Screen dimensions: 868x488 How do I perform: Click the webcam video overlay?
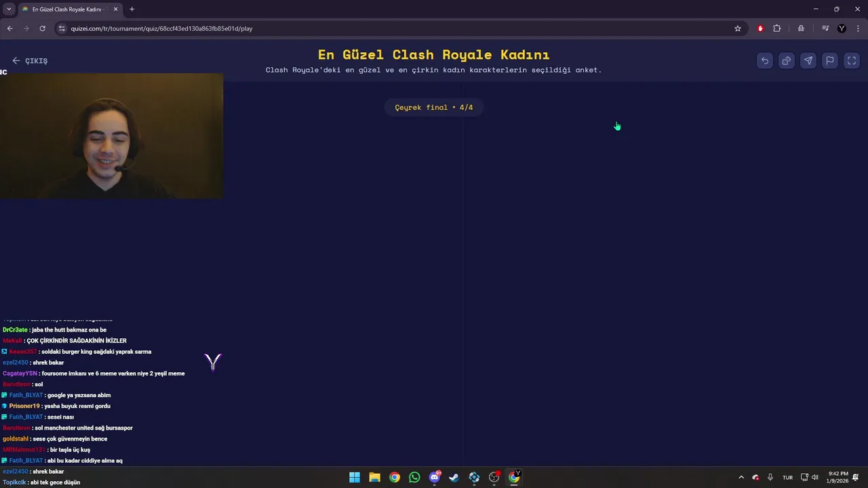(111, 136)
